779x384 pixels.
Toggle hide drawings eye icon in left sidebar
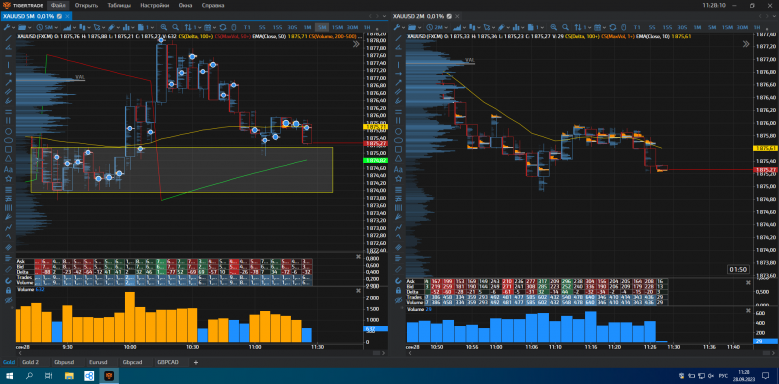8,301
